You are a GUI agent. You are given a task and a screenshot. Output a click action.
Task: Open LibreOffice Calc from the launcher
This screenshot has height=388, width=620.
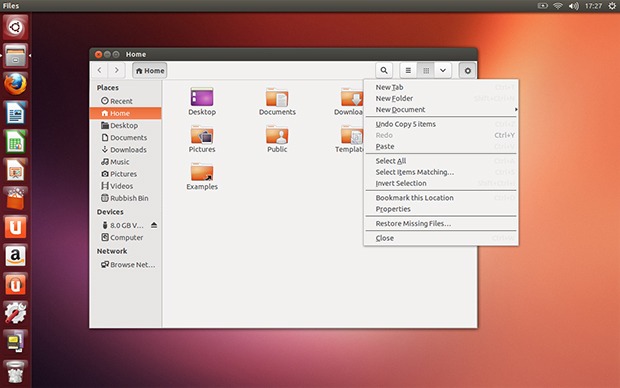coord(15,142)
